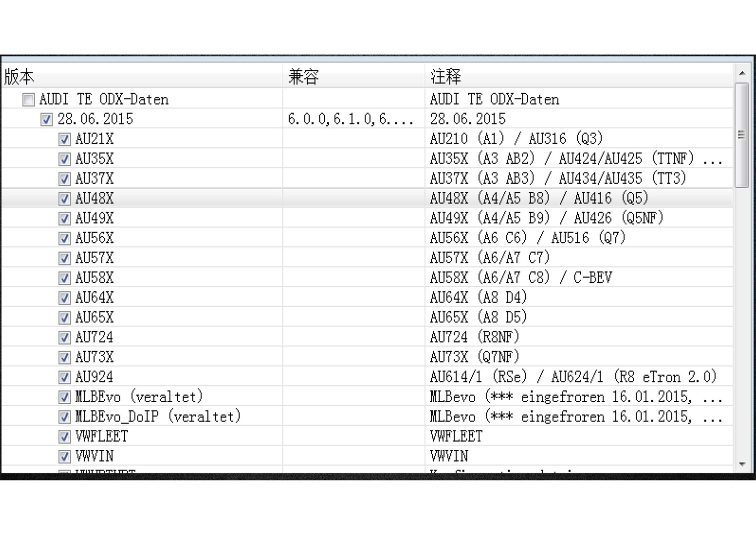Click comment 'AU614/1 (RSe) / AU624/1 (R8 eTron 2.0)'
This screenshot has width=756, height=535.
pos(573,377)
